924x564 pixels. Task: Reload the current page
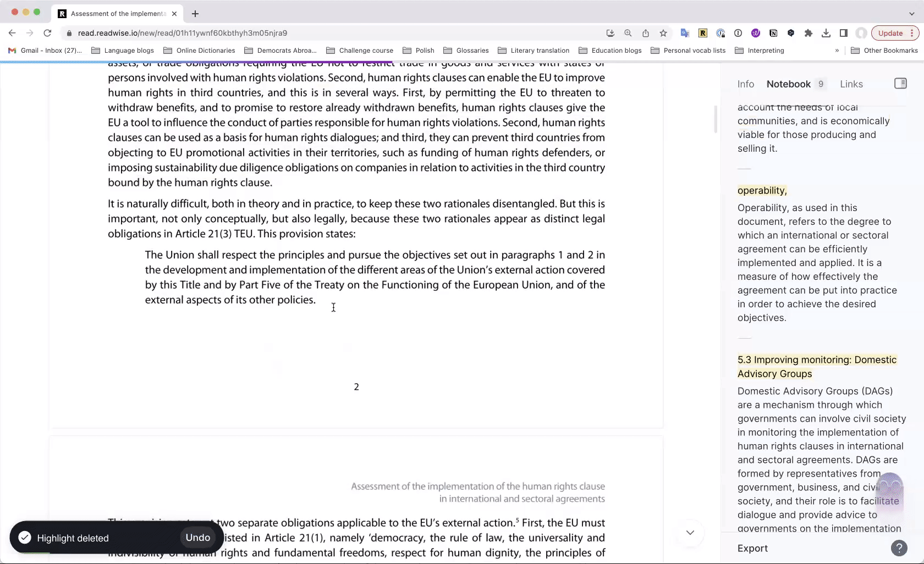pyautogui.click(x=47, y=33)
